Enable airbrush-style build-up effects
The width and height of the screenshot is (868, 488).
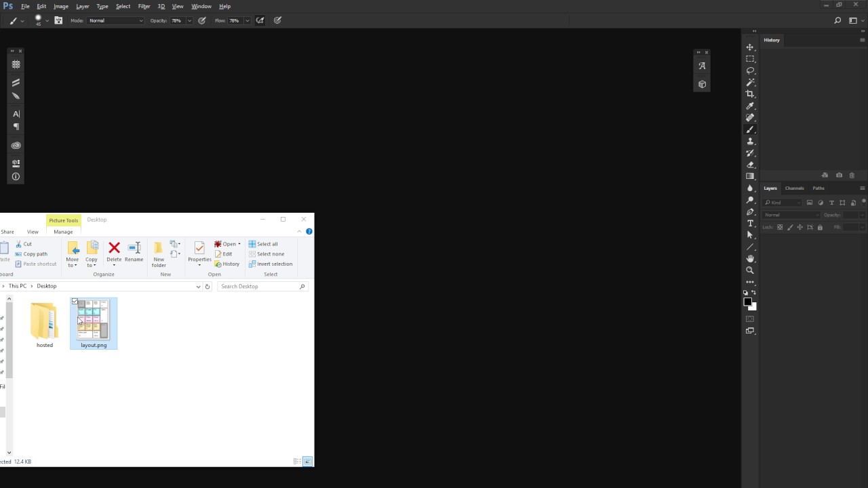pyautogui.click(x=260, y=20)
